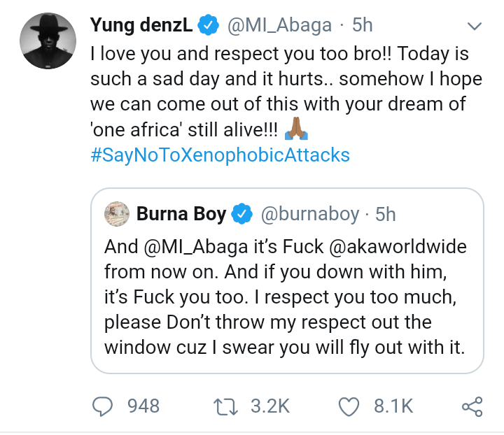Click the reply speech bubble icon
The width and height of the screenshot is (504, 435).
(103, 406)
